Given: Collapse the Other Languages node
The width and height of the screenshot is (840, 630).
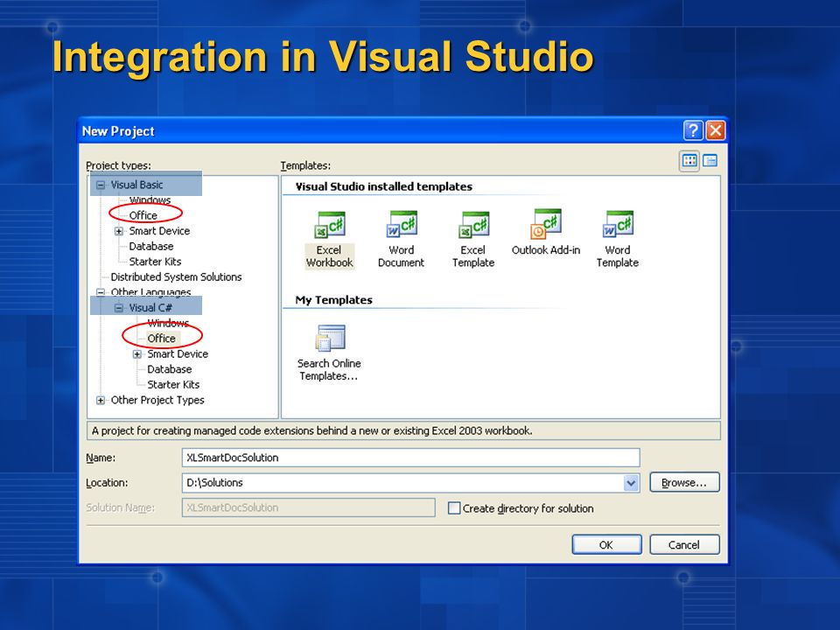Looking at the screenshot, I should tap(100, 292).
